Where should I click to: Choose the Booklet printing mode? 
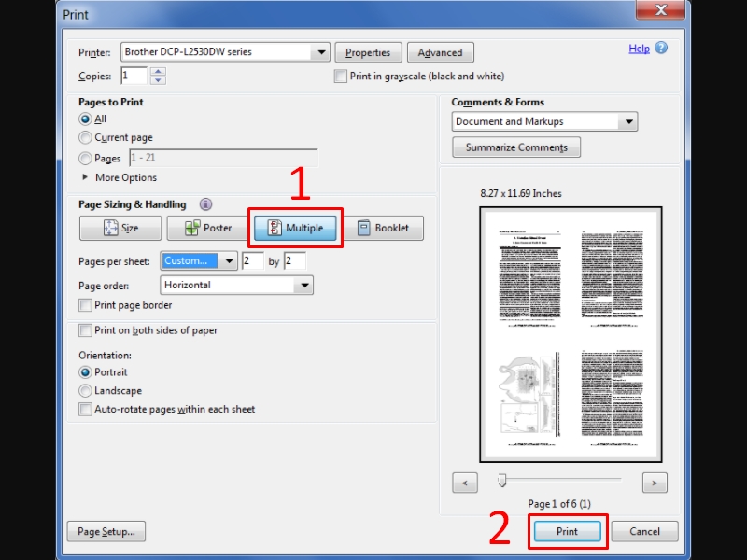pyautogui.click(x=383, y=228)
